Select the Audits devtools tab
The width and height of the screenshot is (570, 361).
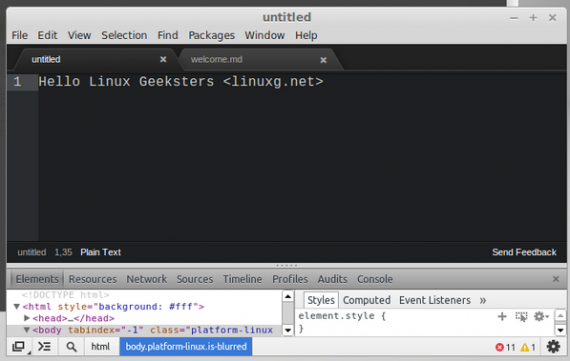pyautogui.click(x=333, y=279)
